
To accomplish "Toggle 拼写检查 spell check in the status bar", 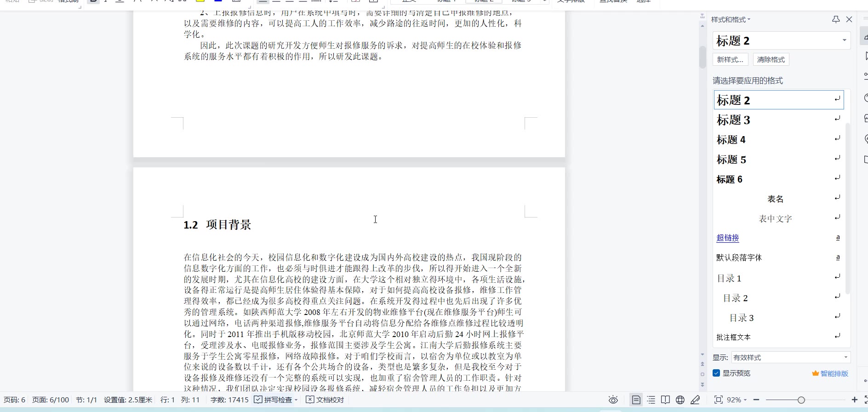I will click(x=273, y=400).
